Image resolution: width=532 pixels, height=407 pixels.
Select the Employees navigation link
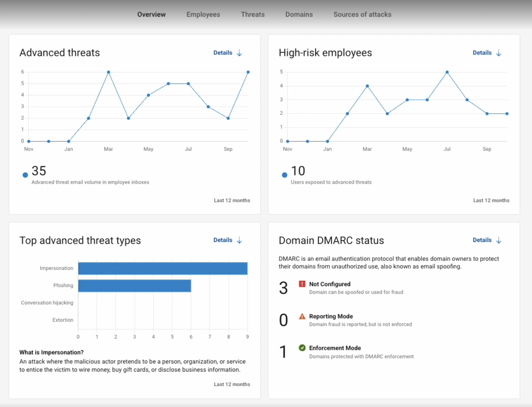[x=203, y=14]
